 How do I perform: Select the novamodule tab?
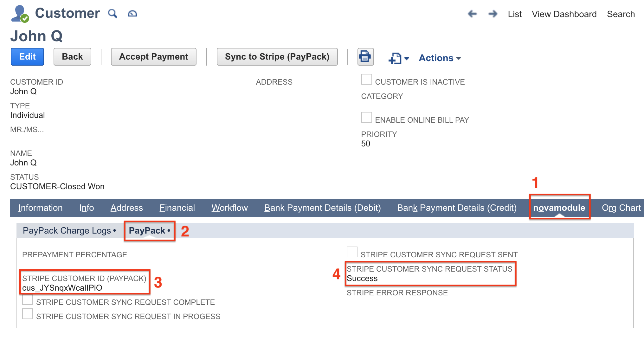point(559,208)
